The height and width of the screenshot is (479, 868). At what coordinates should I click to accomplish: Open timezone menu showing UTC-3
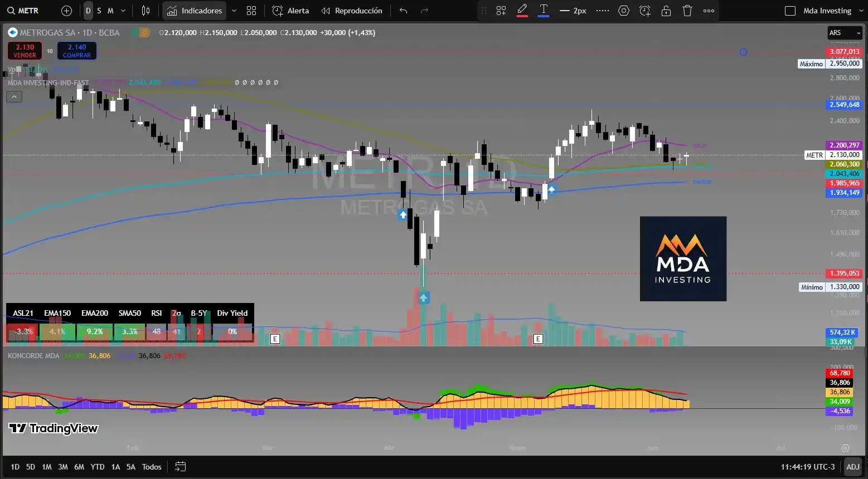[x=808, y=467]
